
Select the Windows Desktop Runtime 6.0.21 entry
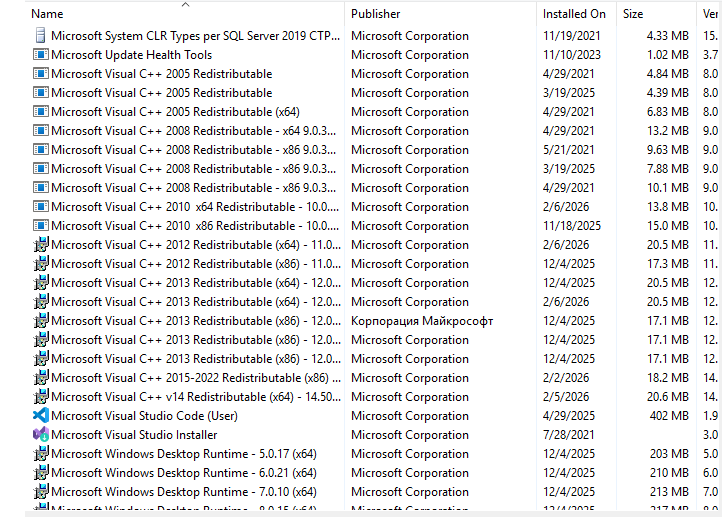coord(184,473)
